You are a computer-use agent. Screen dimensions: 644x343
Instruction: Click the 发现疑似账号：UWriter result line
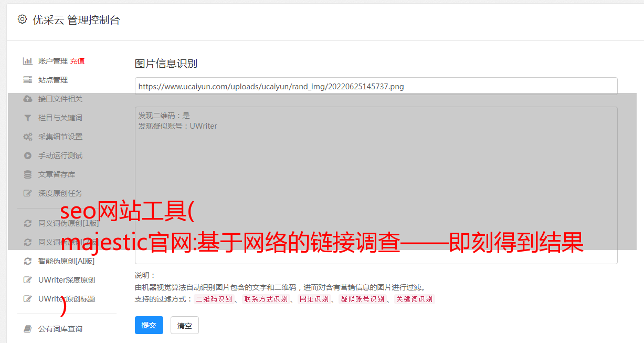(x=177, y=126)
